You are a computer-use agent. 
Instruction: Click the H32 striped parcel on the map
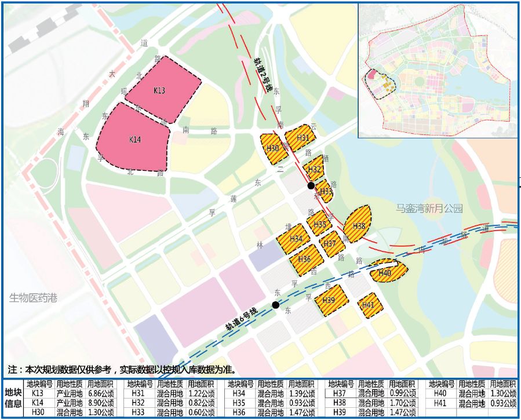click(314, 168)
